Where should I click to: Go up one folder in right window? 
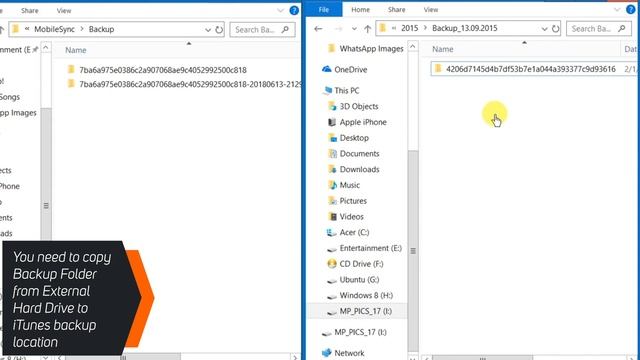pos(367,29)
